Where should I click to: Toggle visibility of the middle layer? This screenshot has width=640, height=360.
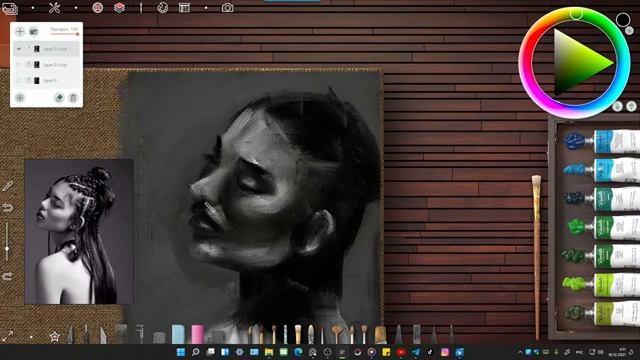(x=18, y=64)
